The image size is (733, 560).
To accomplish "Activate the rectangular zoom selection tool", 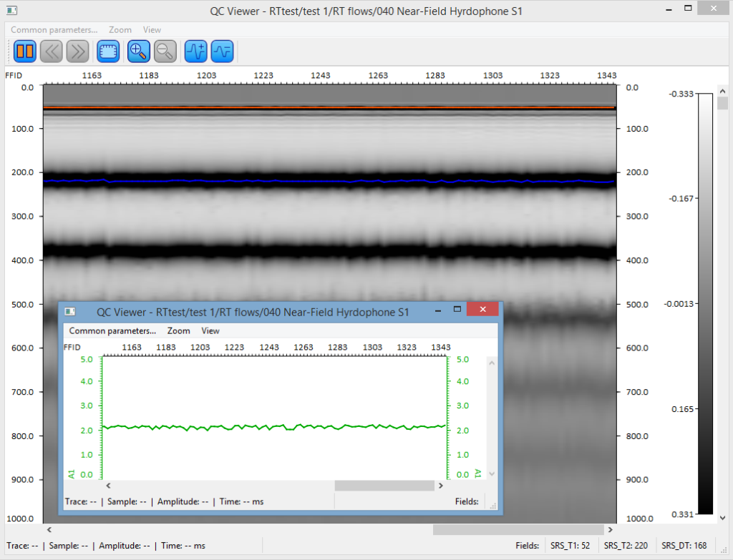I will click(x=107, y=51).
